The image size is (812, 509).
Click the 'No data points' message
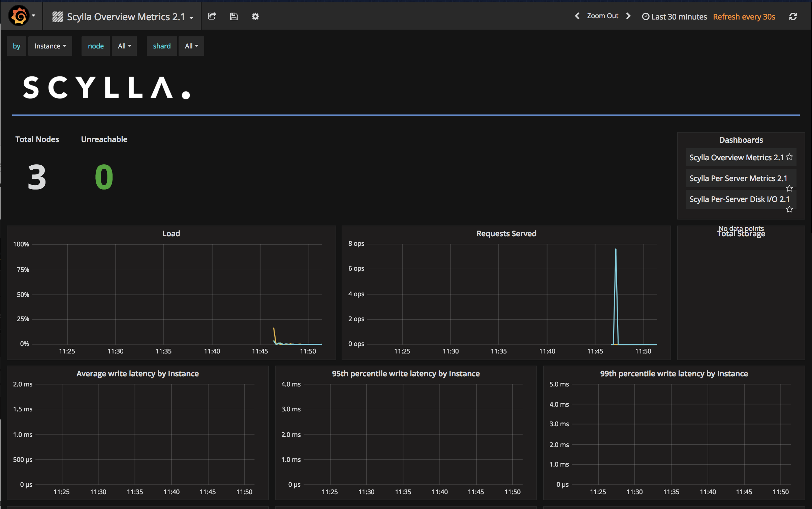pos(741,228)
